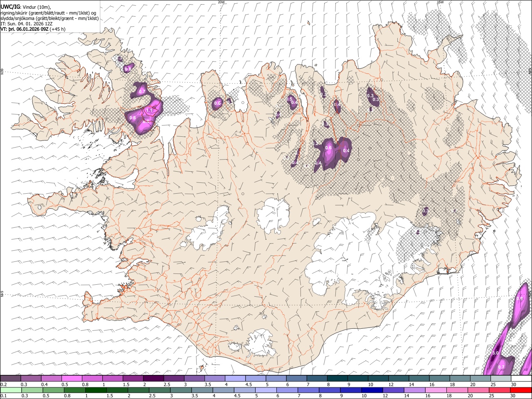532x399 pixels.
Task: Pick the bright red swatch ending the rain legend
Action: coord(521,390)
